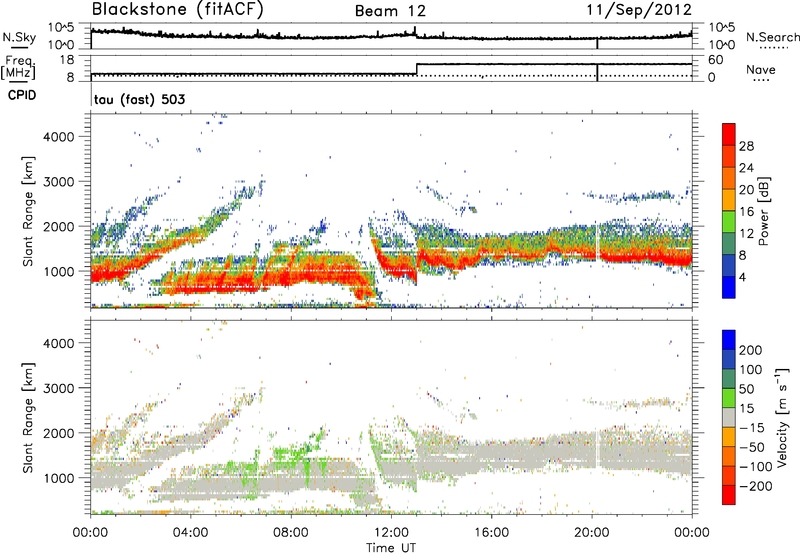Click the "N.Search" legend label
Viewport: 800px width, 554px height.
(772, 37)
